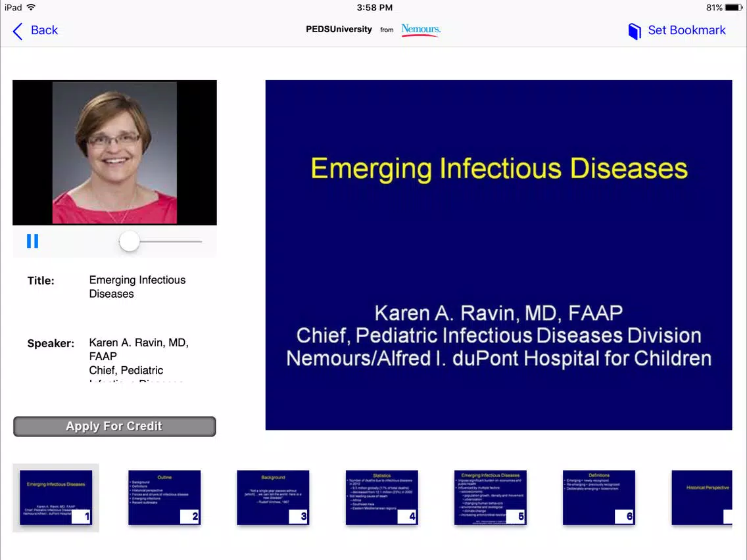Click the speaker video portrait
Image resolution: width=747 pixels, height=560 pixels.
114,152
